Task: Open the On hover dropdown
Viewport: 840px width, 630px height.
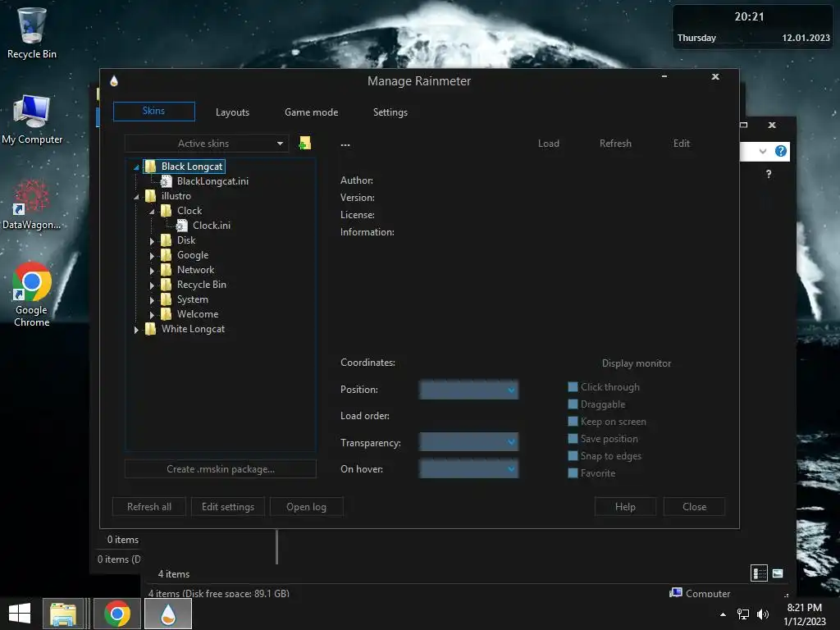Action: [468, 469]
